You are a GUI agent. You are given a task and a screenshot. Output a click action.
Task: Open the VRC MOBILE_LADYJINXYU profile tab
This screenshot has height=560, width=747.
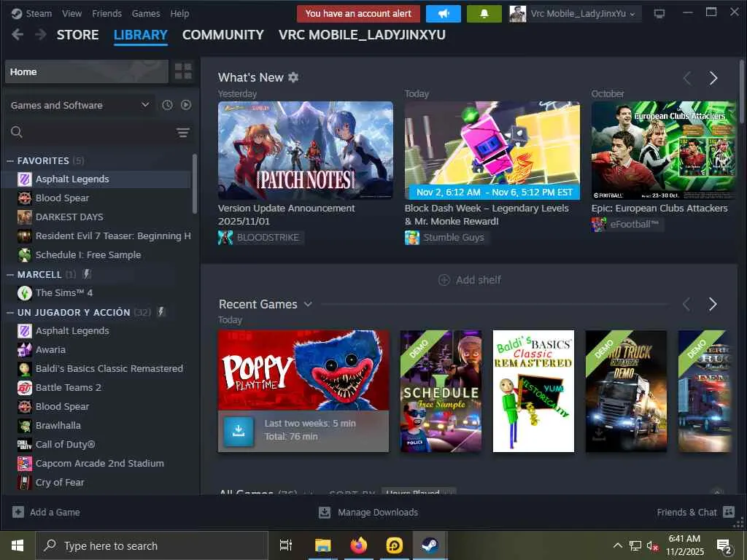(x=362, y=35)
